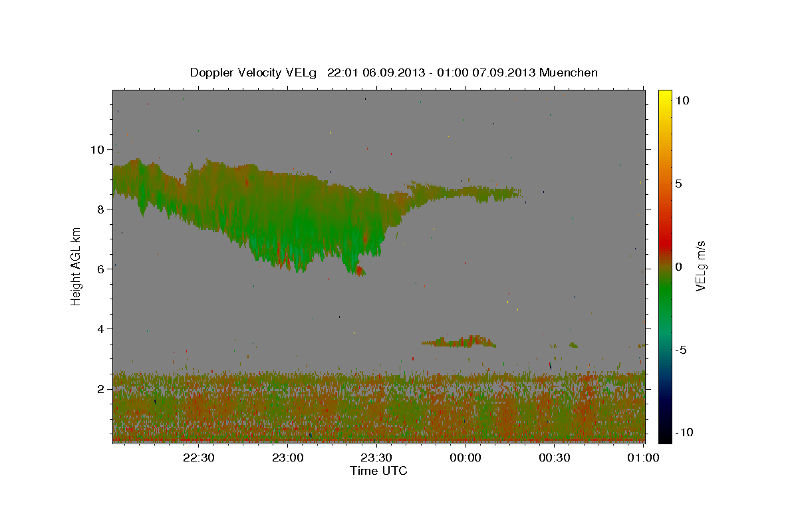Click the small cloud patch near 3.5 km
This screenshot has width=798, height=532.
click(x=459, y=342)
